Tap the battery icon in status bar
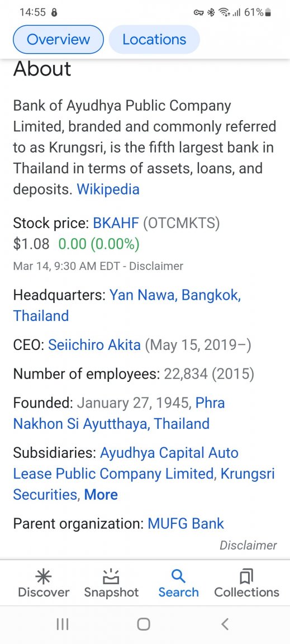The height and width of the screenshot is (644, 290). (268, 12)
